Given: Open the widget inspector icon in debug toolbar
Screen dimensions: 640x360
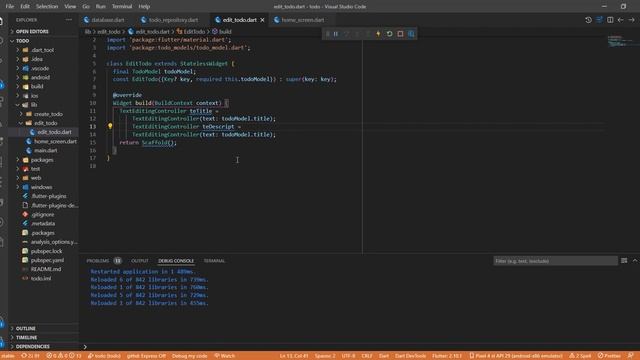Looking at the screenshot, I should point(411,34).
